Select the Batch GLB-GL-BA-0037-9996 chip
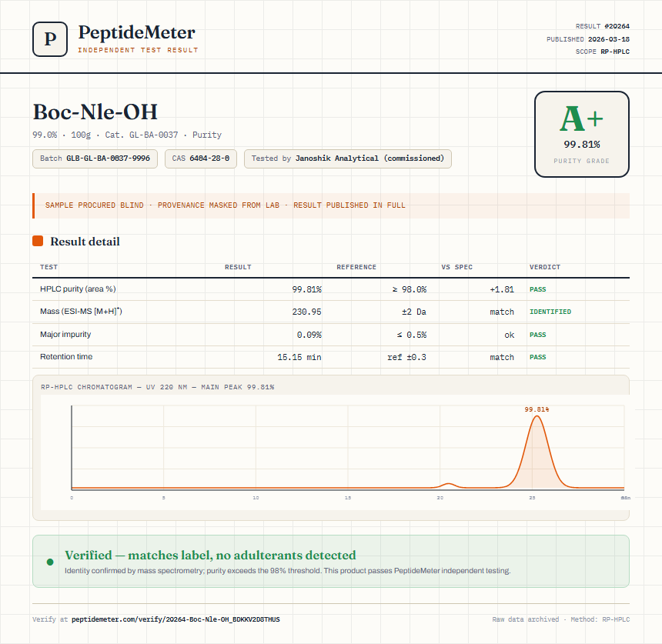 (x=95, y=158)
